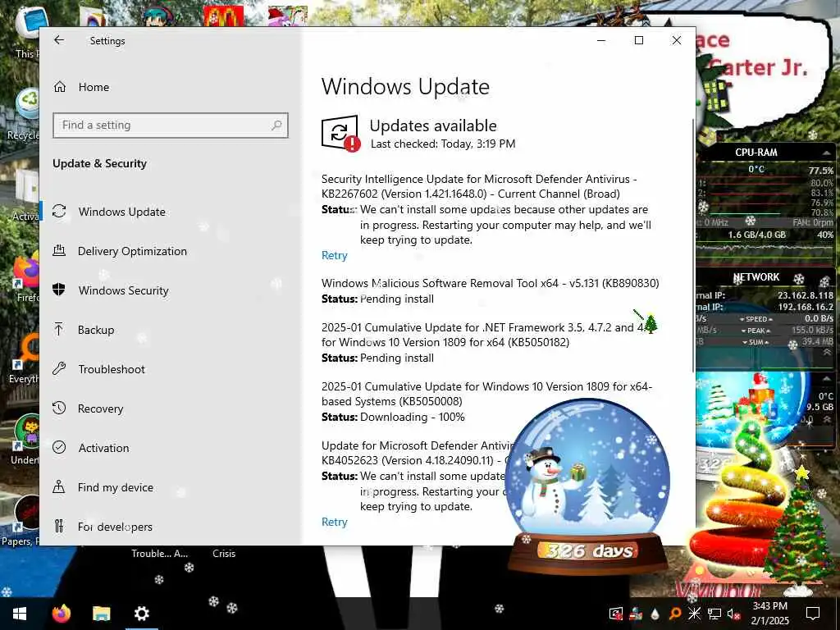Focus the Find a setting search box
This screenshot has height=630, width=840.
tap(171, 126)
